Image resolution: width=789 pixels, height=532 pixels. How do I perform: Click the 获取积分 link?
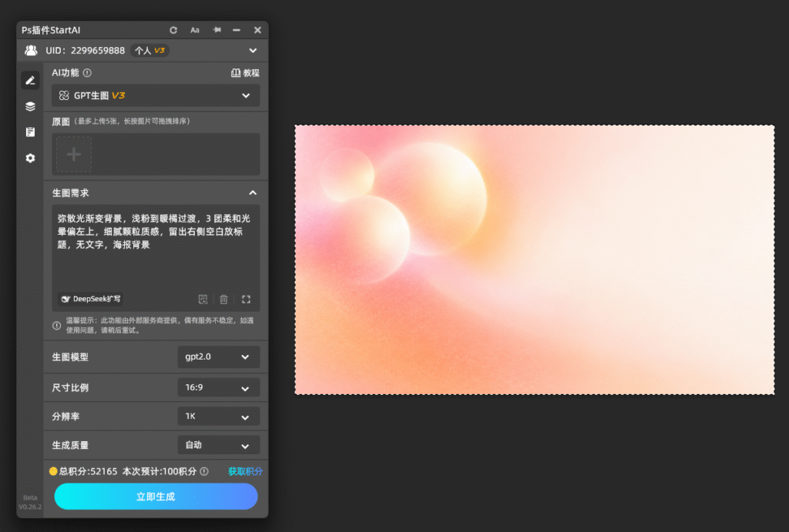pos(245,471)
